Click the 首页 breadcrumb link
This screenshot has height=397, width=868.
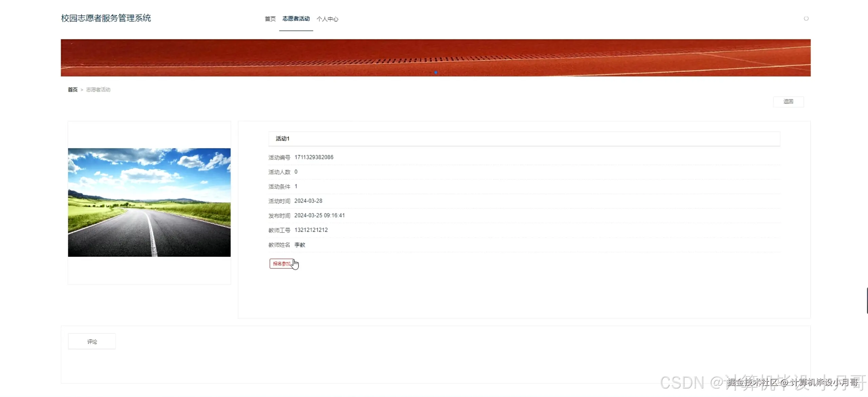coord(73,89)
